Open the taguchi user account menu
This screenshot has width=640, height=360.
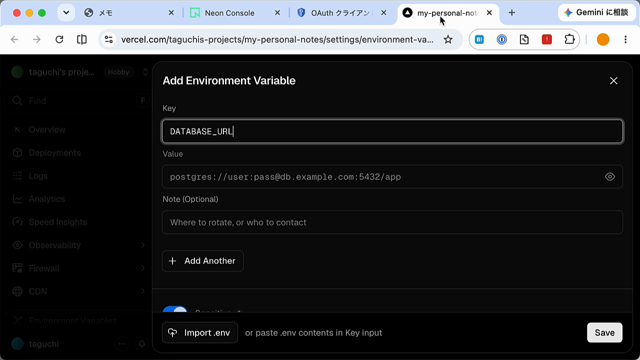tap(36, 344)
